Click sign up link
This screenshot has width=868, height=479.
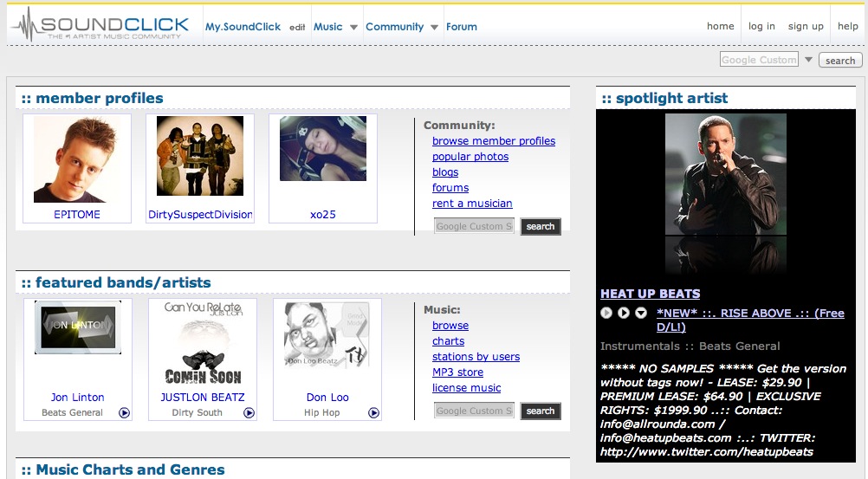(806, 26)
